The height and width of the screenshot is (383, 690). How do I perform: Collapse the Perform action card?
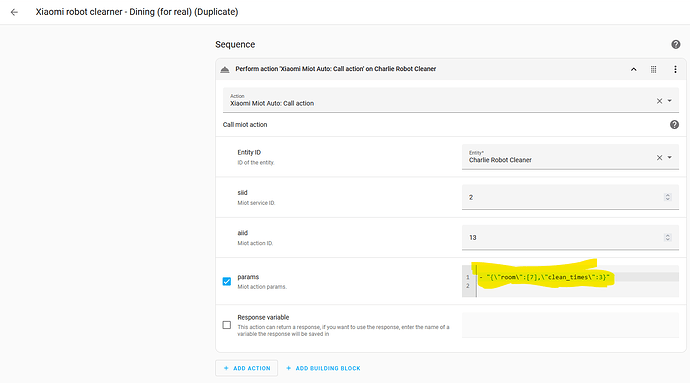634,70
